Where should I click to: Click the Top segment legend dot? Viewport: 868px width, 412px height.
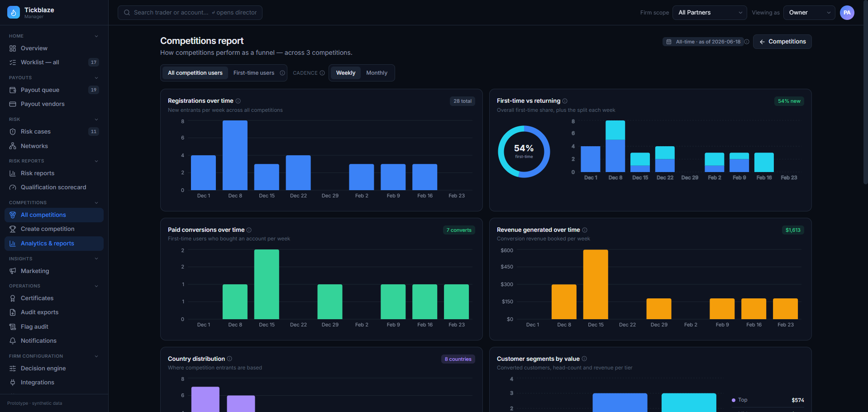click(734, 400)
